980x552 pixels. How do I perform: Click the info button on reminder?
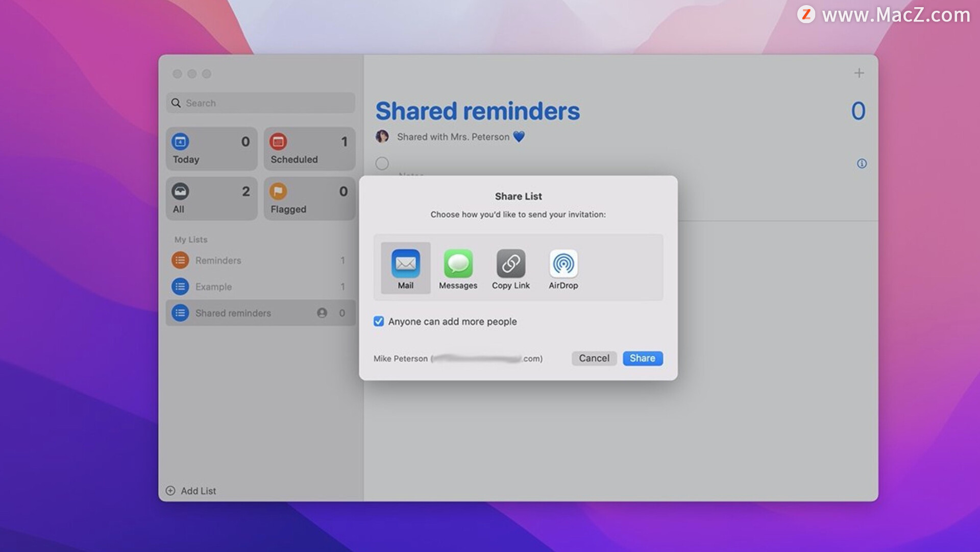coord(862,163)
